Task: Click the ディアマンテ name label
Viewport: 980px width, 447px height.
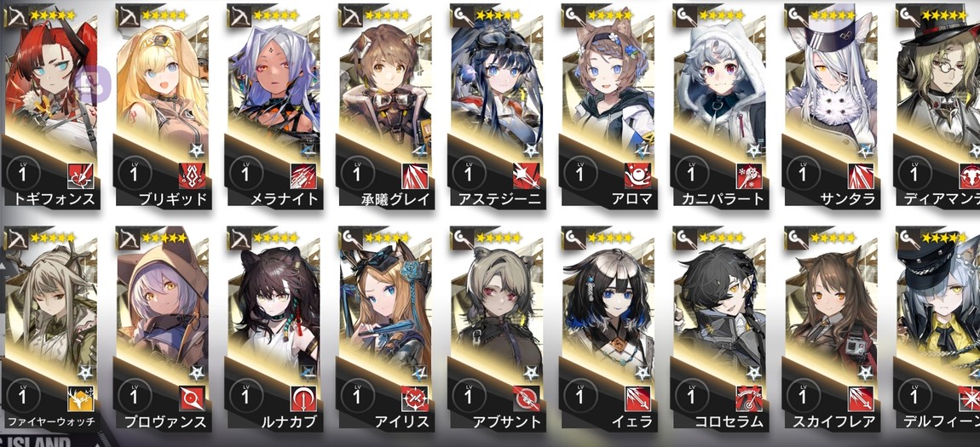Action: tap(942, 199)
